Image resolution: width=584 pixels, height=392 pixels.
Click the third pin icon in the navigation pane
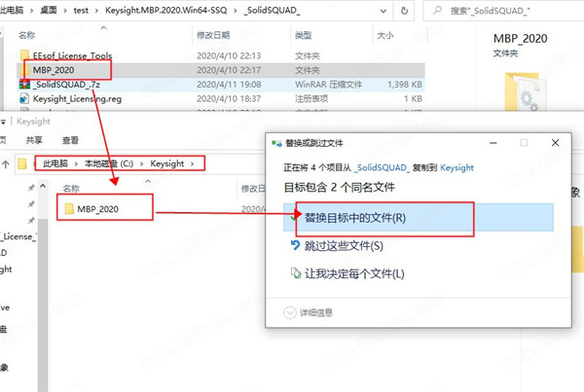(x=31, y=221)
